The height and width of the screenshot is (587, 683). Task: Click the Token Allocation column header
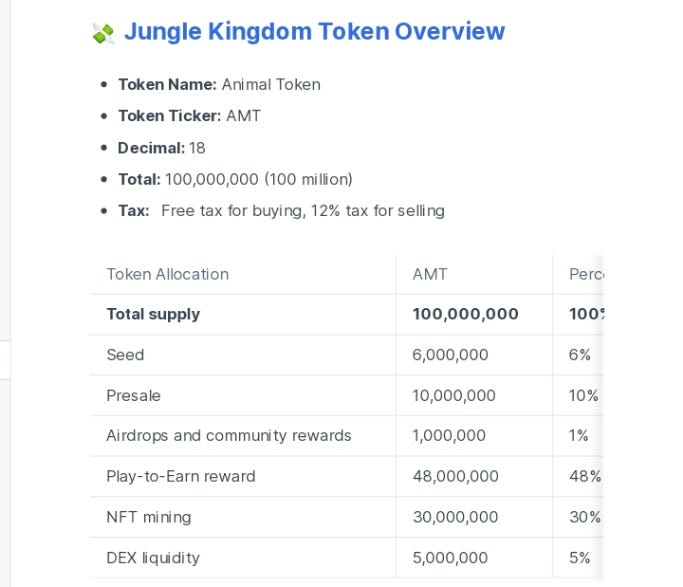[167, 274]
